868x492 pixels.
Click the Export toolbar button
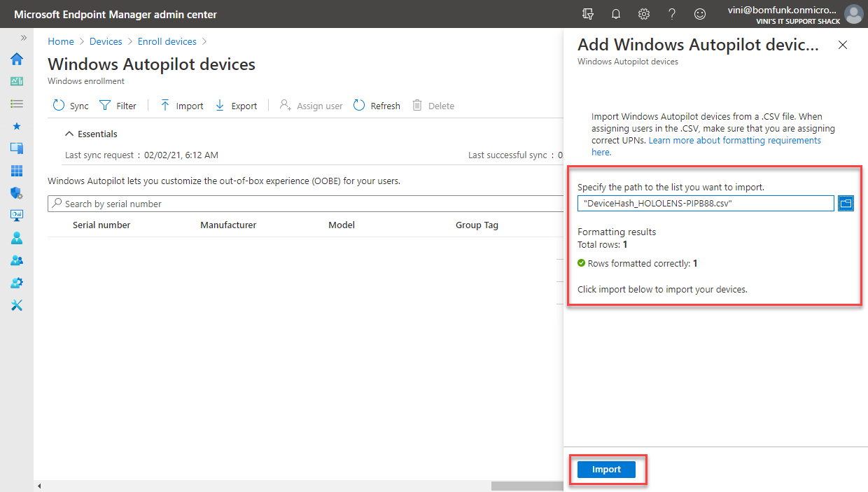(x=236, y=106)
